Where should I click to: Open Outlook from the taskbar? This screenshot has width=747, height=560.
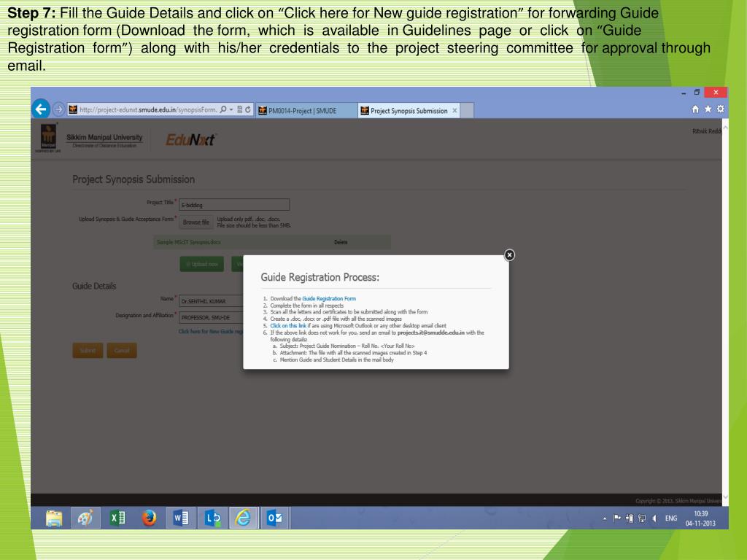point(275,518)
